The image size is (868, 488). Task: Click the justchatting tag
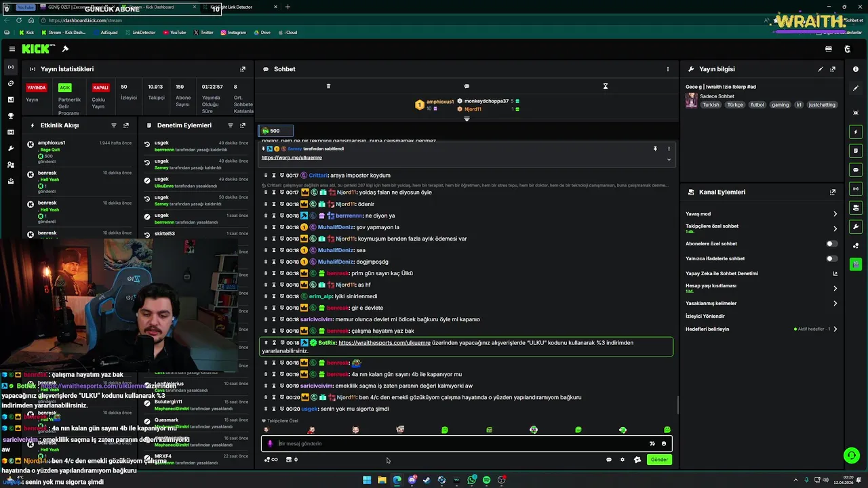(x=823, y=105)
